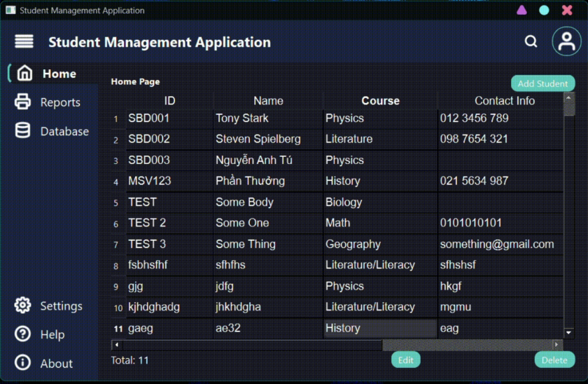Click the Database cylinder icon
This screenshot has height=384, width=588.
click(22, 130)
